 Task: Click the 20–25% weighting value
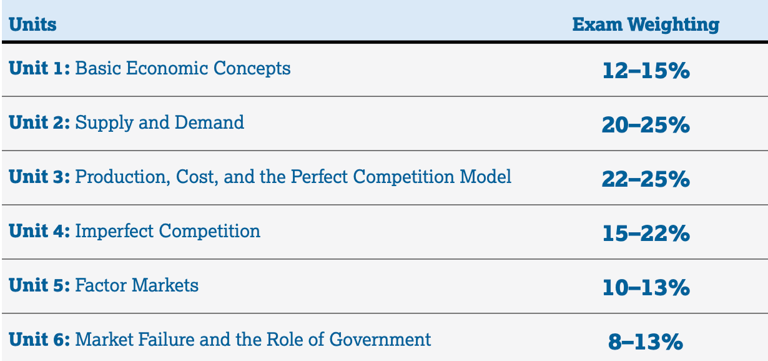646,126
